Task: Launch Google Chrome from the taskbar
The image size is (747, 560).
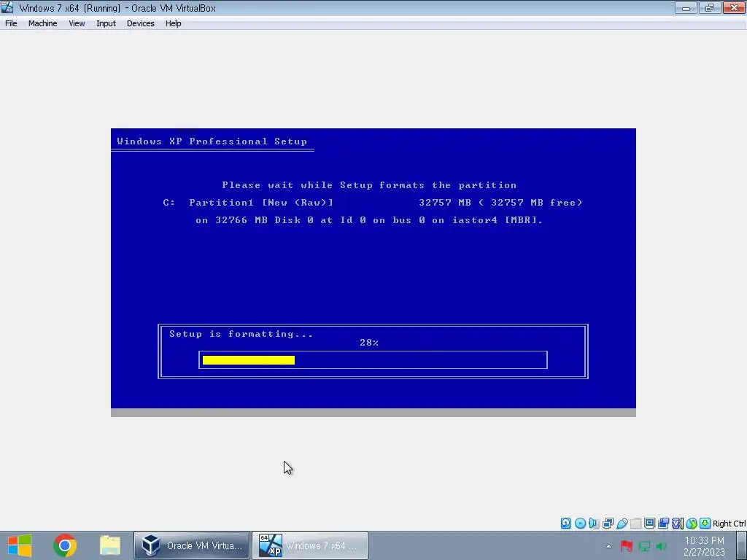Action: pyautogui.click(x=65, y=545)
